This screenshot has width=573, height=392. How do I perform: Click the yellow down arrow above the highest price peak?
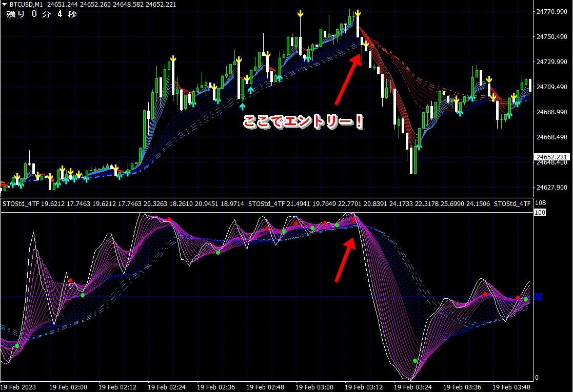(x=358, y=13)
